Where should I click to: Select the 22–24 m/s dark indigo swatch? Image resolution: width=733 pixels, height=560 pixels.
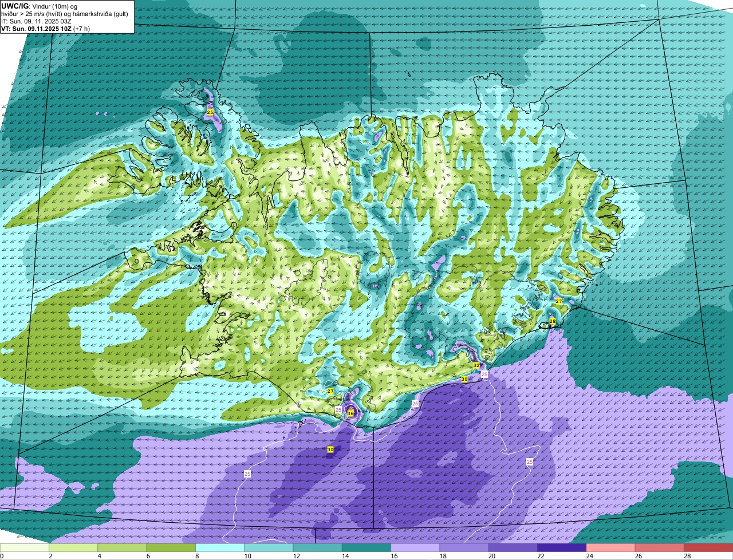pyautogui.click(x=562, y=548)
